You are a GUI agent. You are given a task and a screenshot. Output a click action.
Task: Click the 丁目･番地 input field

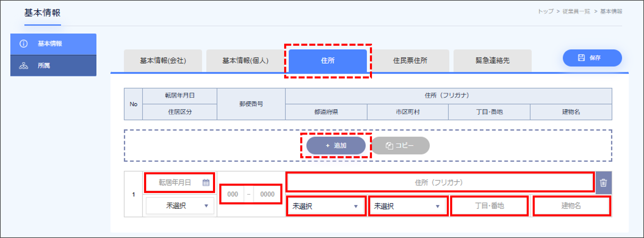tap(489, 206)
